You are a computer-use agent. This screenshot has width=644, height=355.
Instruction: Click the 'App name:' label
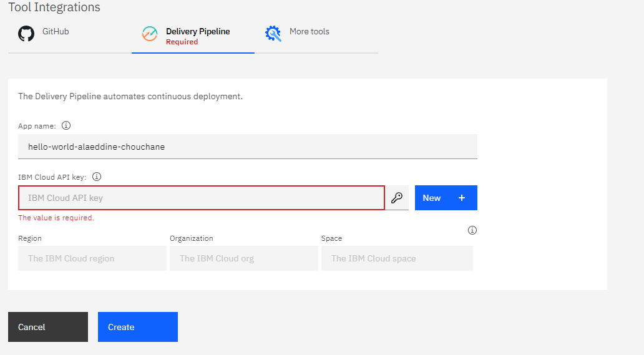tap(37, 126)
